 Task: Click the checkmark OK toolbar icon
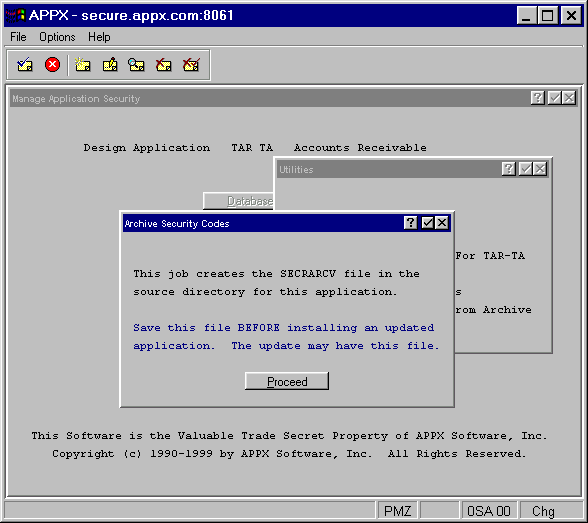pyautogui.click(x=25, y=65)
